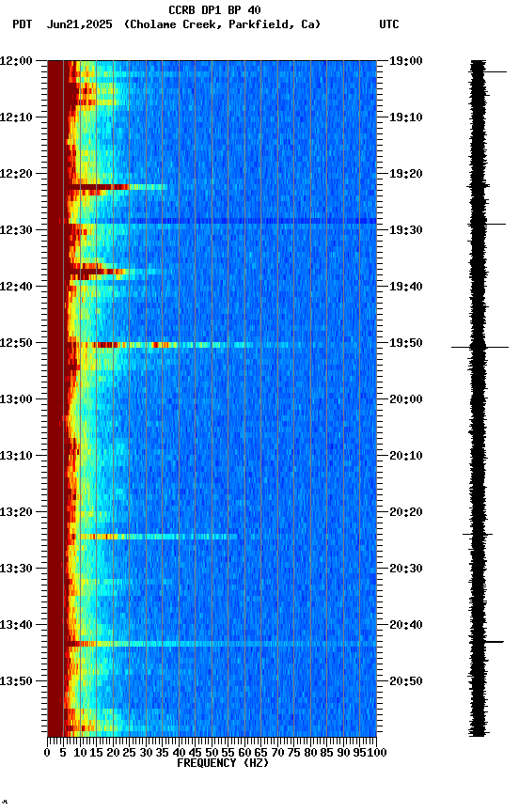Screen dimensions: 519x812
Task: Click the 40 Hz frequency tick label
Action: (x=180, y=753)
